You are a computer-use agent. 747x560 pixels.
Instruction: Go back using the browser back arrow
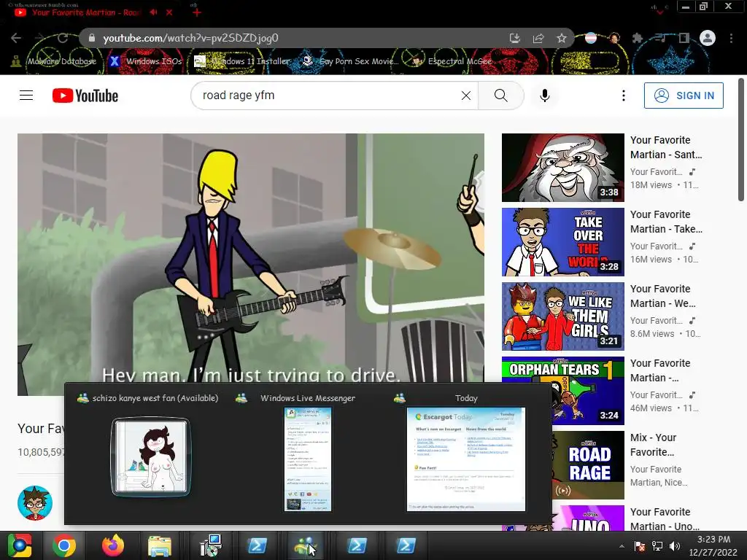(16, 38)
